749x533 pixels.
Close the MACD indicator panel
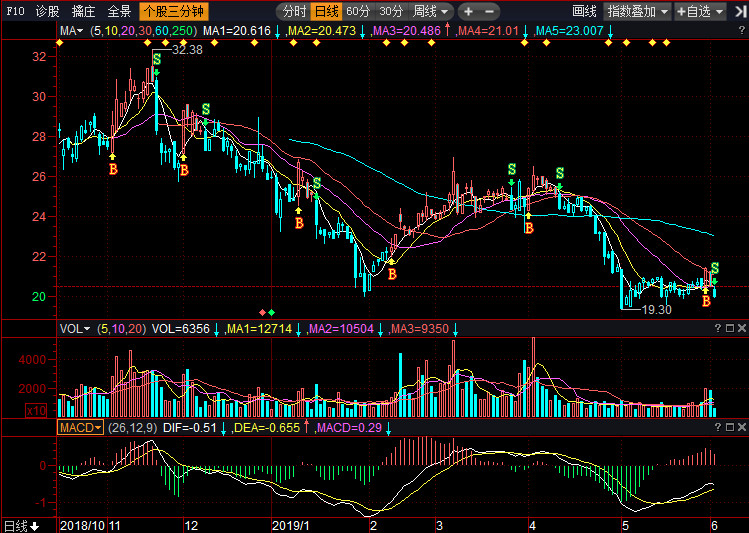(742, 427)
